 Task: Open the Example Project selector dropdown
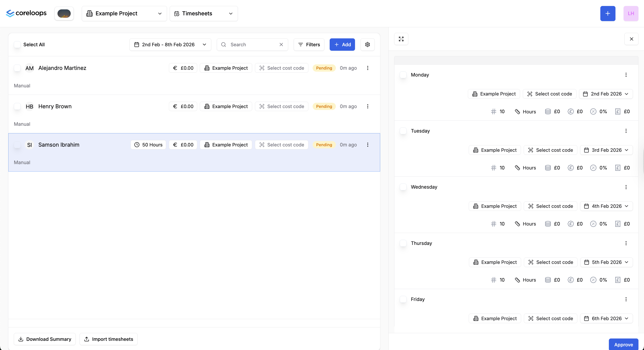click(124, 13)
